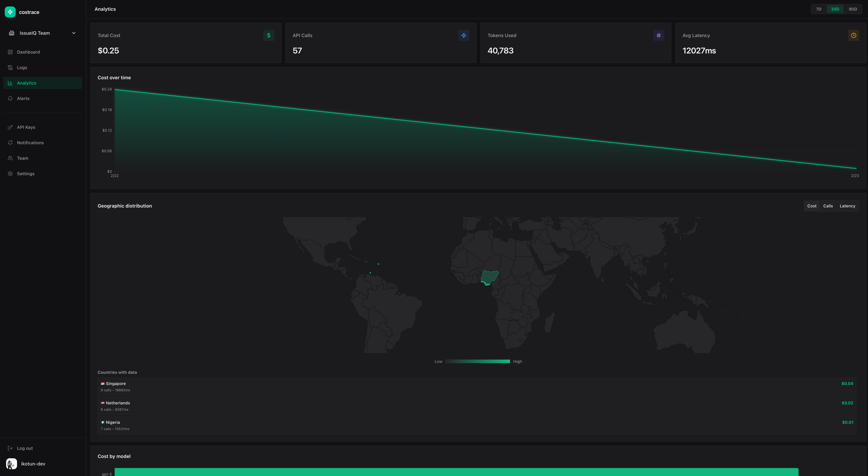Select the Dashboard icon in the sidebar

tap(10, 52)
